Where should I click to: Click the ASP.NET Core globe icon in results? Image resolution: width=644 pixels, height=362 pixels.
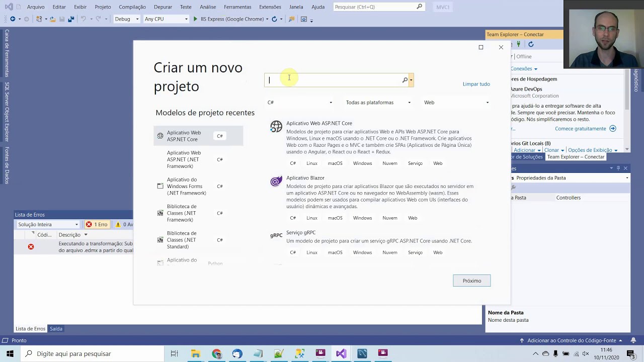point(276,127)
